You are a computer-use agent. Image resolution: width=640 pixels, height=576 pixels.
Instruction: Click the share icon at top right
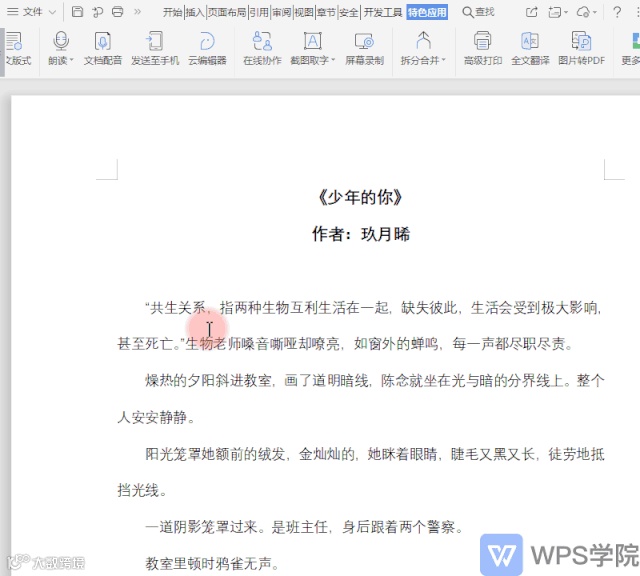pyautogui.click(x=531, y=12)
